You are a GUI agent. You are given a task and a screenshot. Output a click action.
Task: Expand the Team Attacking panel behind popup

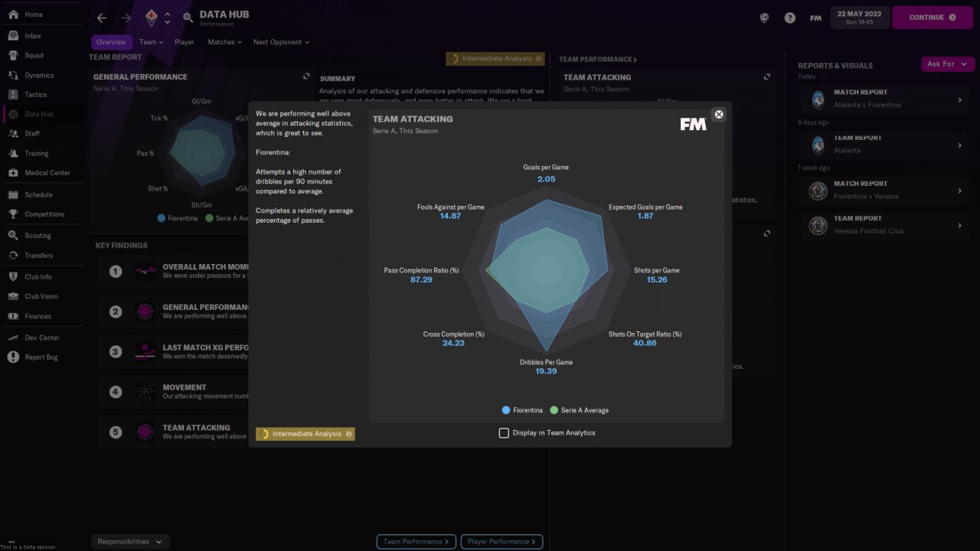[x=767, y=77]
